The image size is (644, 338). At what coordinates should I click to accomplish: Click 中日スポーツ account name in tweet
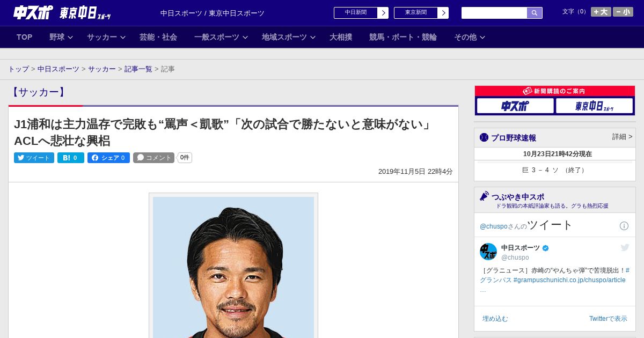(521, 248)
